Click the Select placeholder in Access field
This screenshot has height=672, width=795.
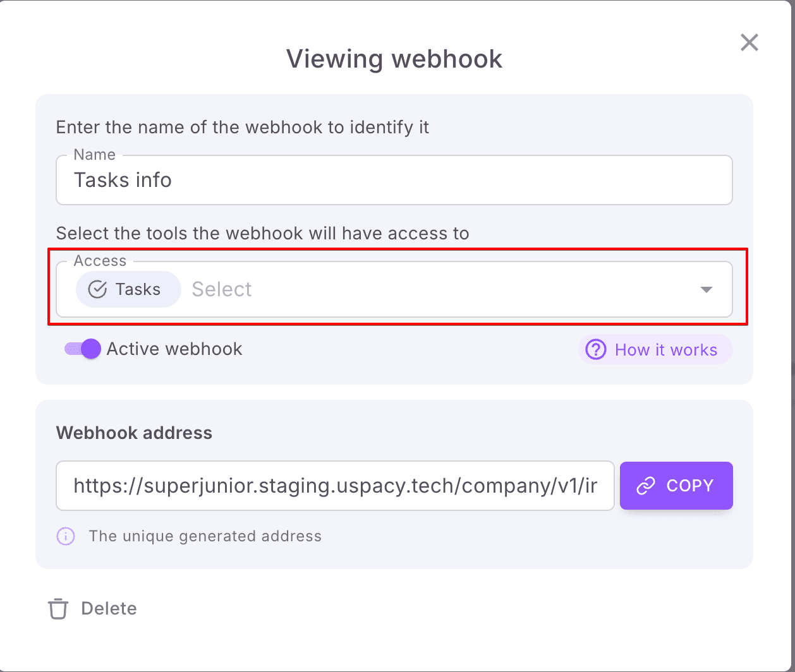[x=222, y=289]
